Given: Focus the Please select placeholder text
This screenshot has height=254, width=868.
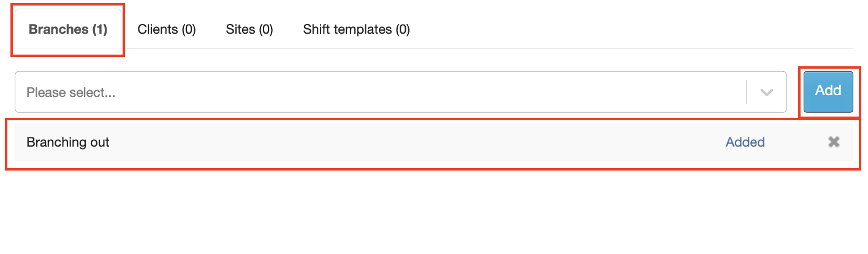Looking at the screenshot, I should pos(71,93).
